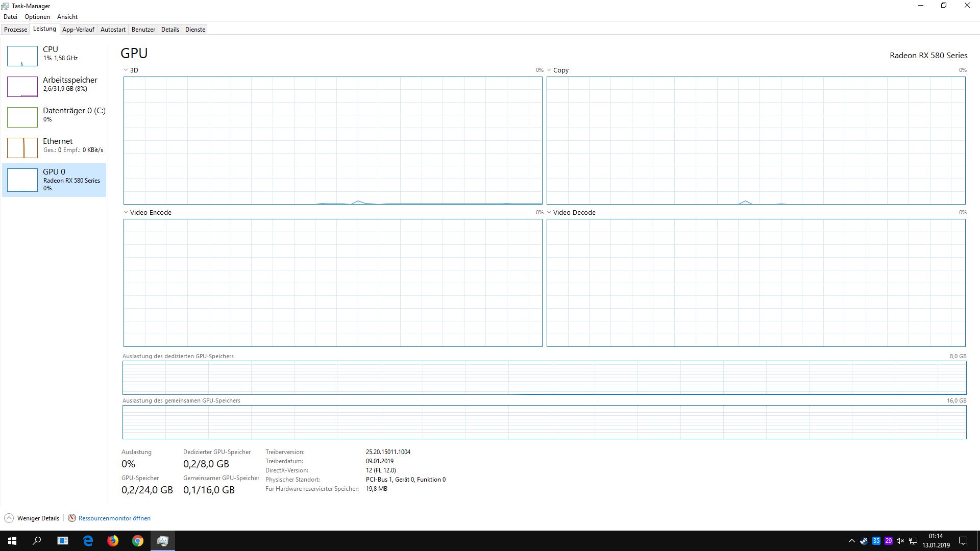
Task: Open the Video Decode engine dropdown
Action: (x=549, y=212)
